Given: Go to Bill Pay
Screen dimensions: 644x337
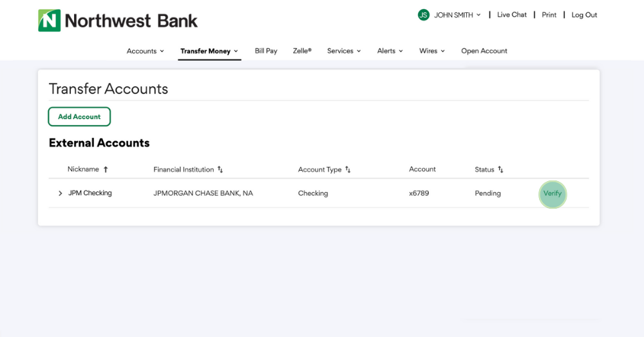Looking at the screenshot, I should pos(266,51).
